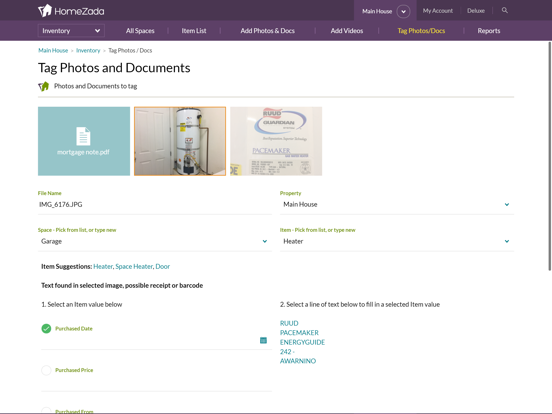Open the Reports tab

[489, 31]
